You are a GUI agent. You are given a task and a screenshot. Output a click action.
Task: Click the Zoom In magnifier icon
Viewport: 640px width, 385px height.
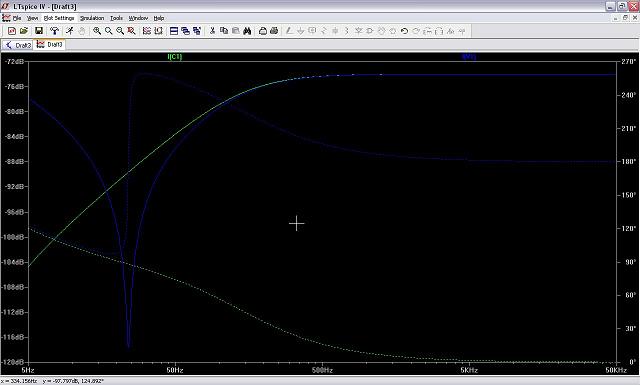(97, 31)
